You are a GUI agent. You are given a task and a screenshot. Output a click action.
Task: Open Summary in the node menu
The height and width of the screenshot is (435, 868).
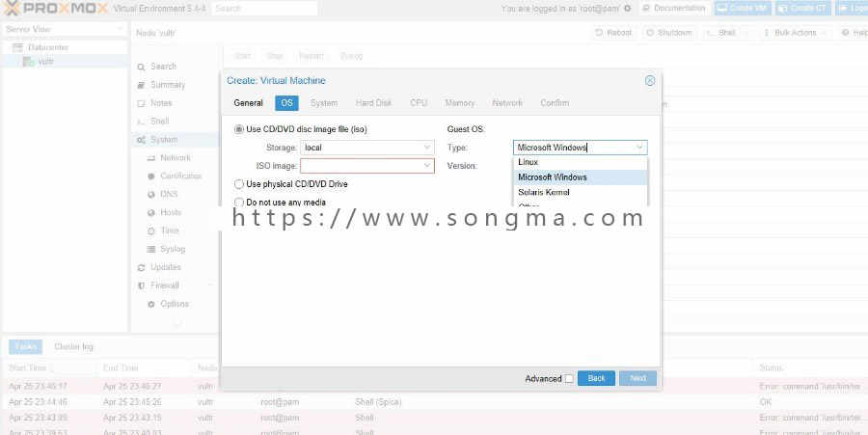[x=168, y=85]
